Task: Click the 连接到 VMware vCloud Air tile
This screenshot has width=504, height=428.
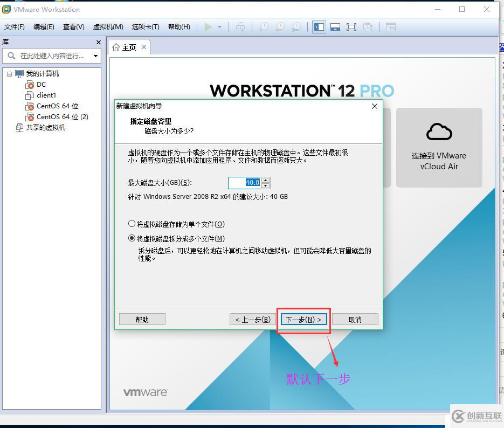Action: point(439,148)
